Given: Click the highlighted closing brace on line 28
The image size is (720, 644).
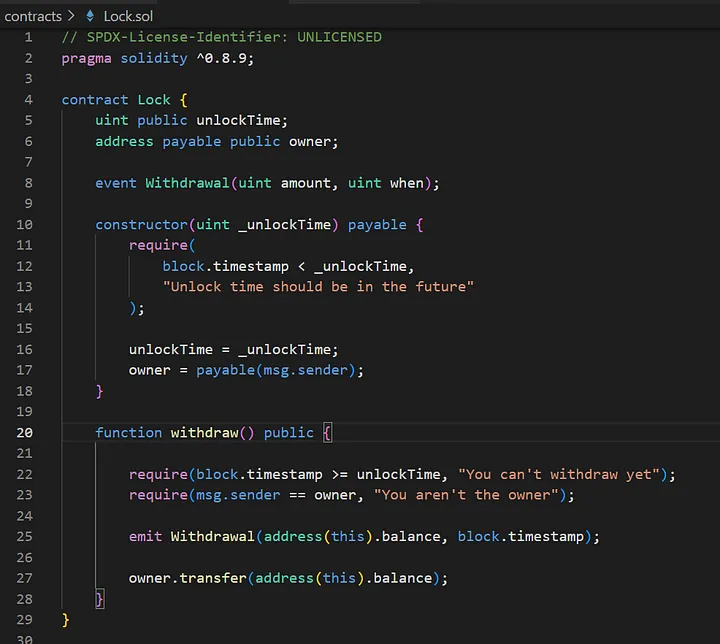Looking at the screenshot, I should (99, 599).
